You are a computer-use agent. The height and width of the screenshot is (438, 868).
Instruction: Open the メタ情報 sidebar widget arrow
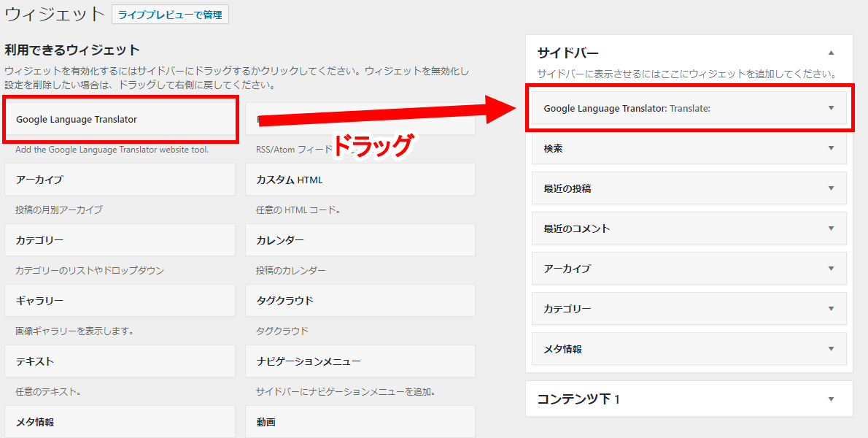point(830,349)
